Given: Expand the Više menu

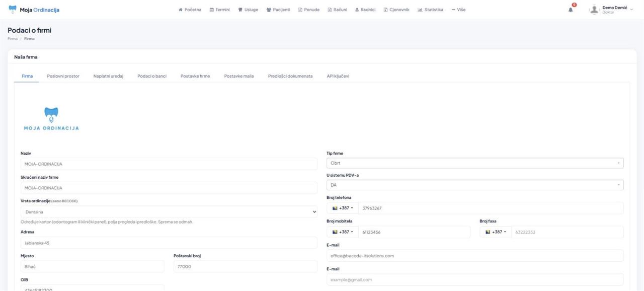Looking at the screenshot, I should coord(458,10).
